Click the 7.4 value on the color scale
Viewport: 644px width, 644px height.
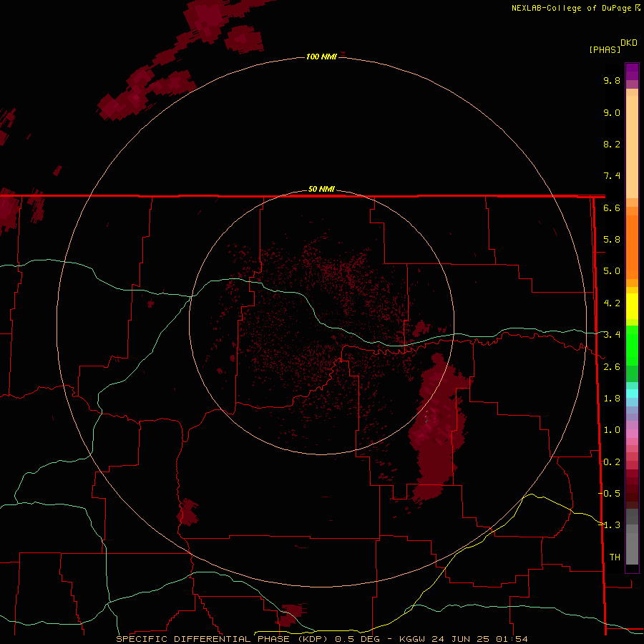pos(612,176)
